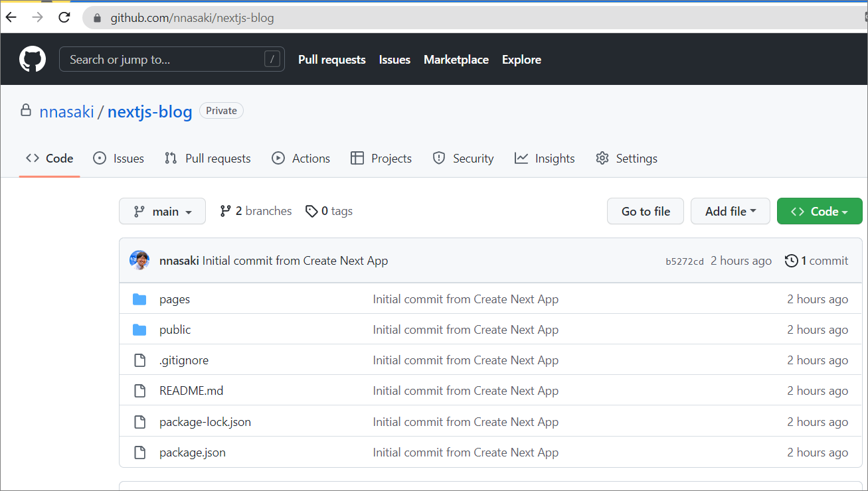Open the latest commit message link
Screen dimensions: 868x491
pos(296,261)
